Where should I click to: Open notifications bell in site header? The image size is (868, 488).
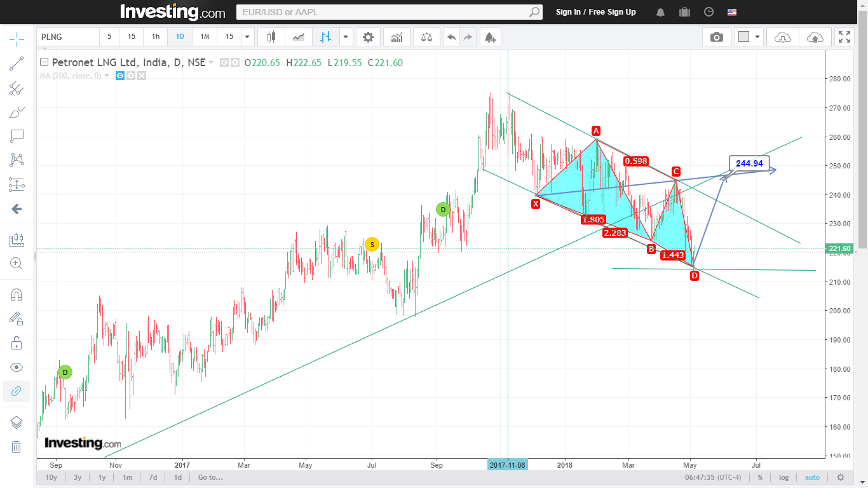661,12
